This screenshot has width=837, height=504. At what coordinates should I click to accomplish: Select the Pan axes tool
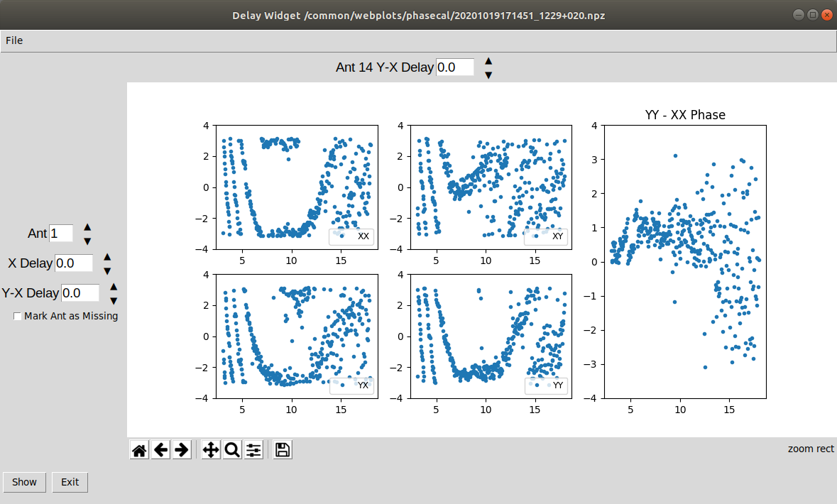click(211, 450)
